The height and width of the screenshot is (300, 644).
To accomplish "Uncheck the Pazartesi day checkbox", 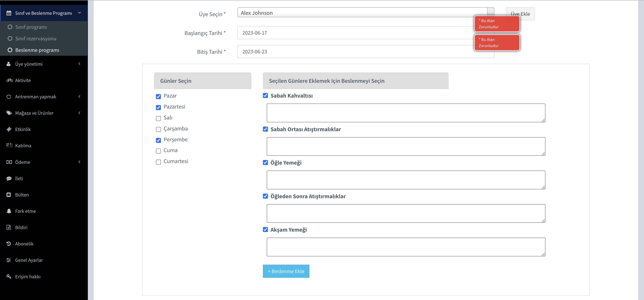I will pyautogui.click(x=158, y=107).
